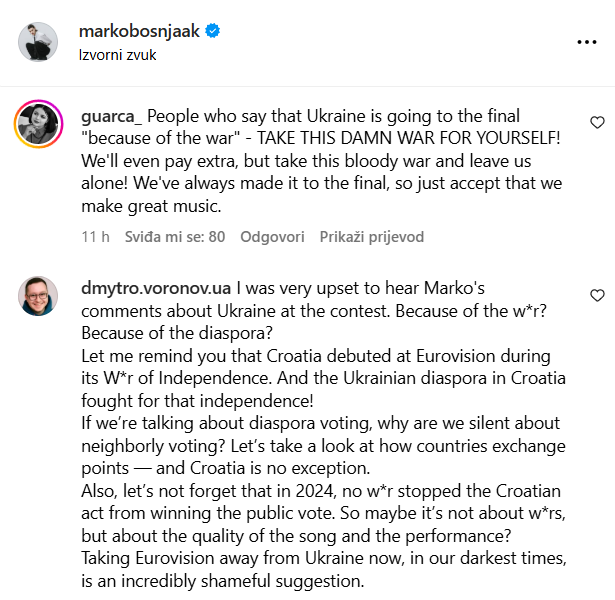Click the blue verified badge

(x=213, y=31)
